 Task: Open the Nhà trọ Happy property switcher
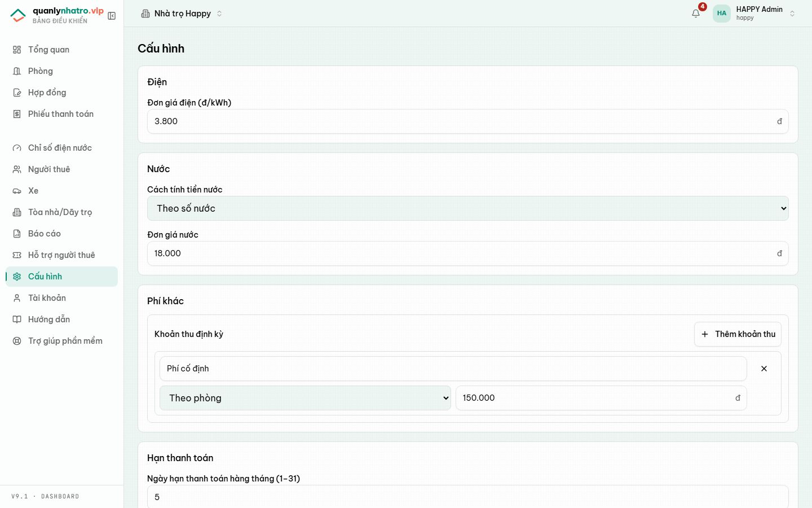point(182,14)
